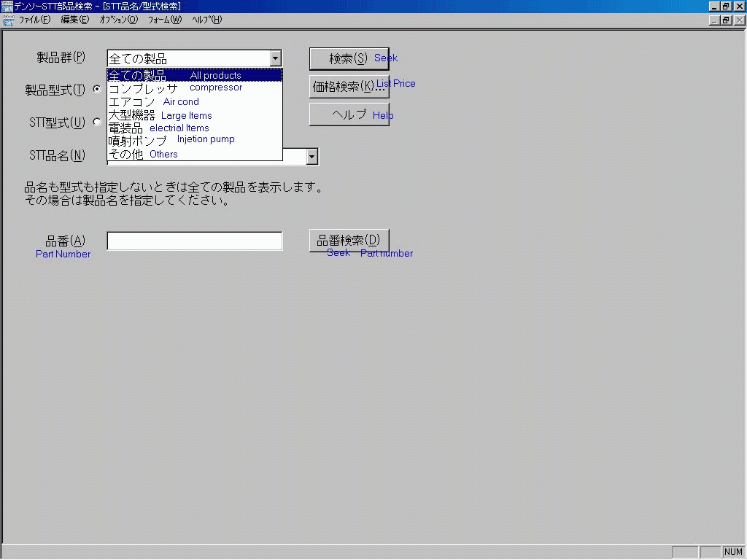Click inside the 品番 Part Number input field
Screen dimensions: 747x560
[x=193, y=241]
